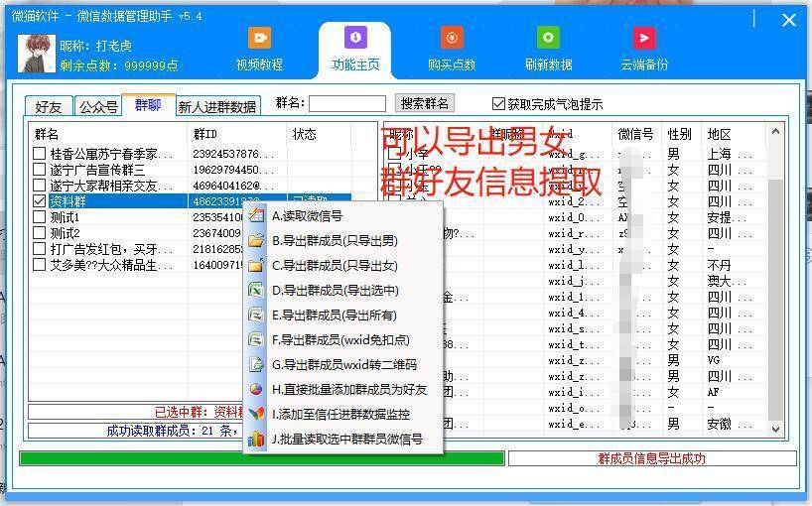Check the 桂香公寓苏宁春季家 group checkbox
This screenshot has width=812, height=506.
40,154
